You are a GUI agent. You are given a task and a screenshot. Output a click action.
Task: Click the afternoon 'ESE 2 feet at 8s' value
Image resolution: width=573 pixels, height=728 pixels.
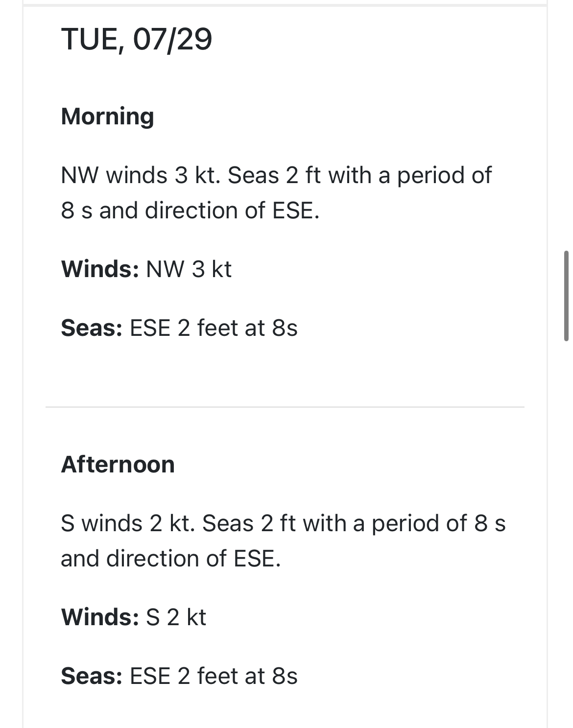pos(214,676)
